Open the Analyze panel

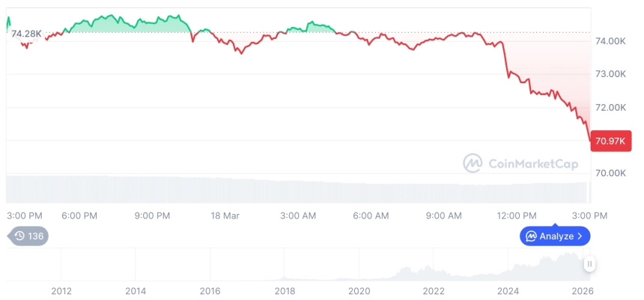pos(555,236)
